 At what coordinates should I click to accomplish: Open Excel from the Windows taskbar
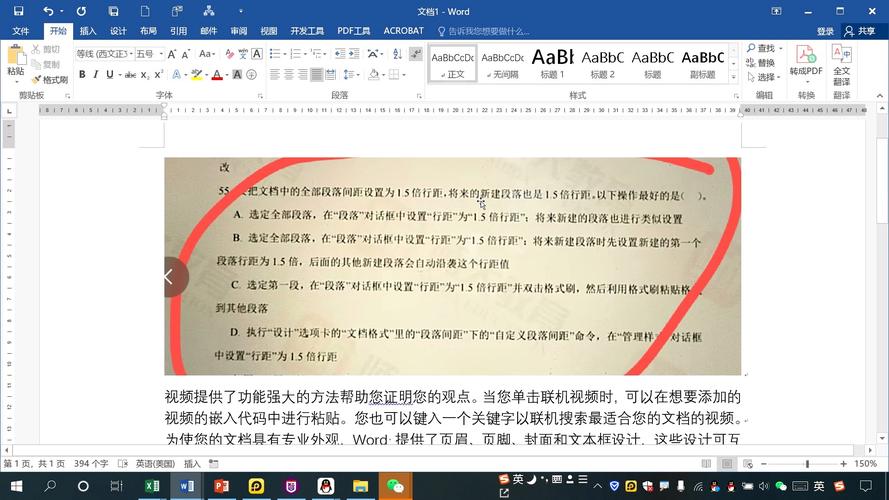pyautogui.click(x=152, y=486)
